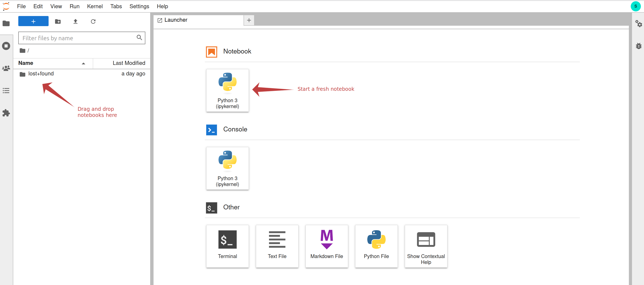Click the root folder breadcrumb icon
Image resolution: width=644 pixels, height=285 pixels.
coord(23,51)
